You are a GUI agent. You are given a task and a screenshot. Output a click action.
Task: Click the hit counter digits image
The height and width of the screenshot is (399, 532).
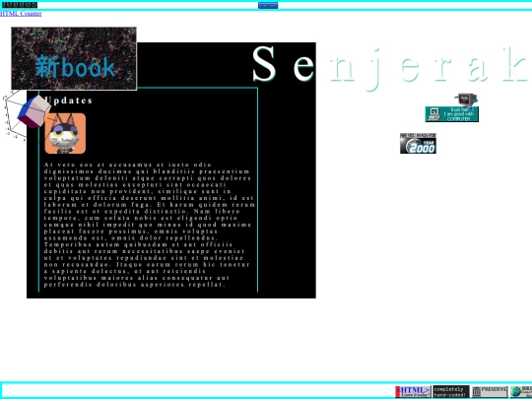click(19, 5)
